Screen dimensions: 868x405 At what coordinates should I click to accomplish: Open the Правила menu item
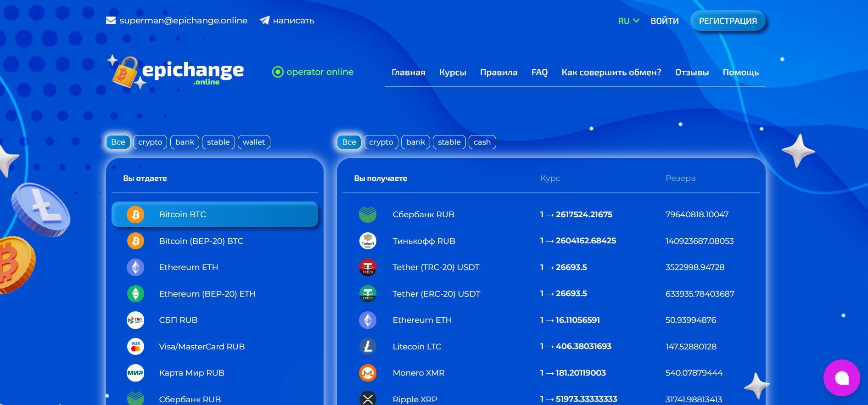click(x=498, y=73)
